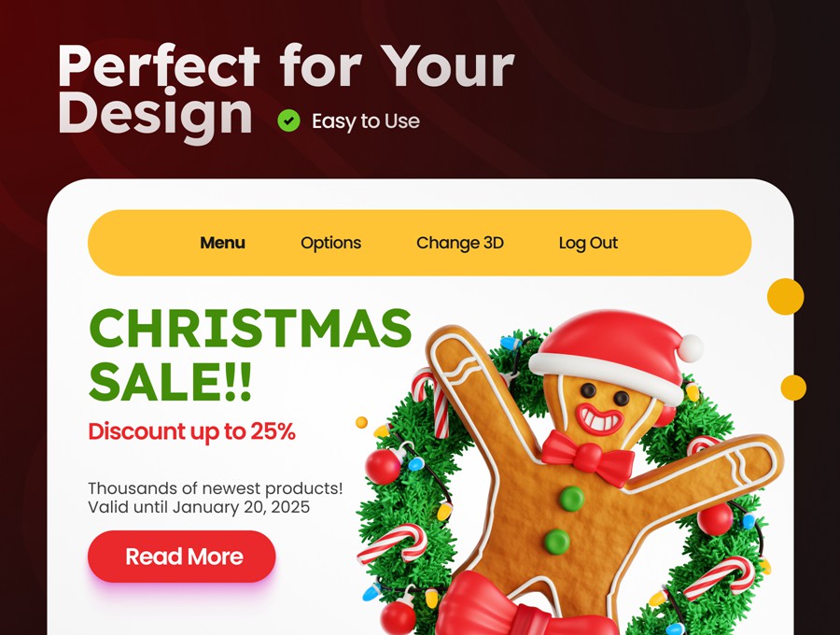Click the gingerbread man's smiling face

coord(603,410)
